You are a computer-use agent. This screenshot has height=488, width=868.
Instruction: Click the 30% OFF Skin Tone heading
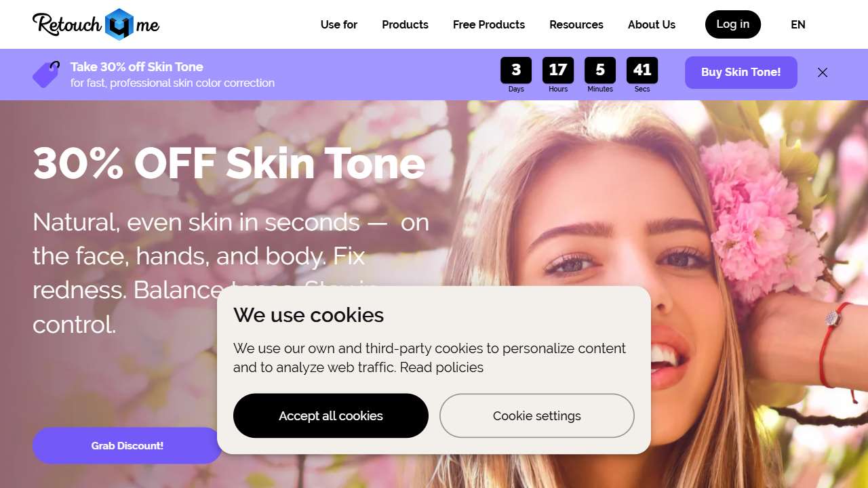(229, 163)
